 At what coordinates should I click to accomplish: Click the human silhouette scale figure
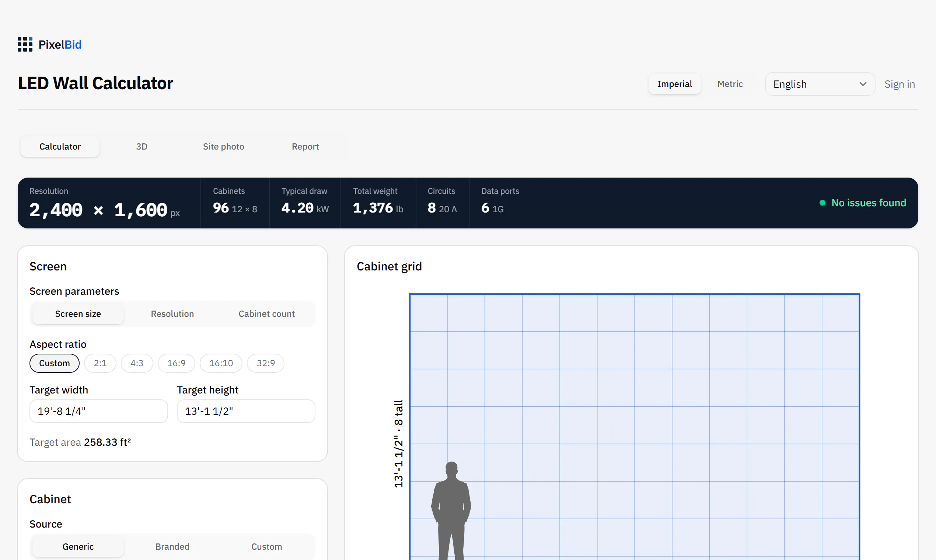point(451,510)
